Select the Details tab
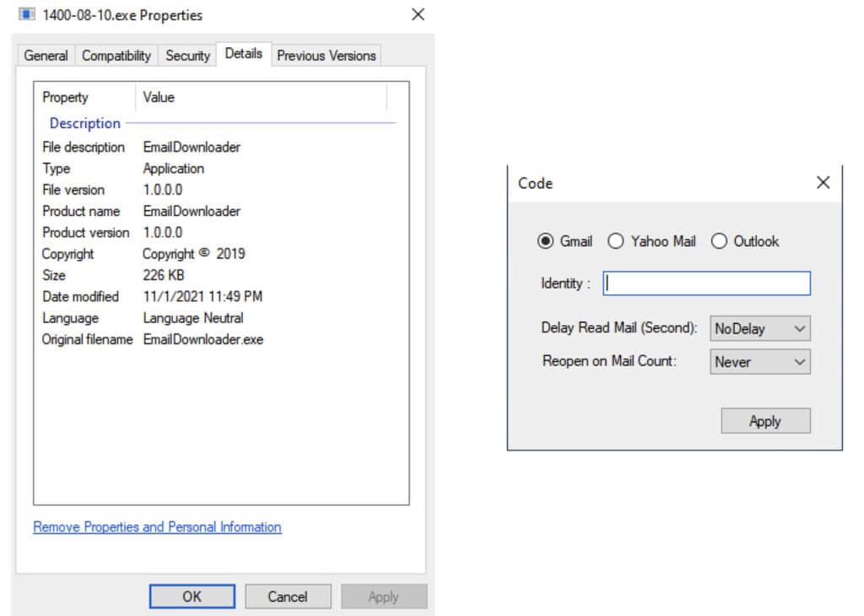The height and width of the screenshot is (616, 864). pos(244,52)
